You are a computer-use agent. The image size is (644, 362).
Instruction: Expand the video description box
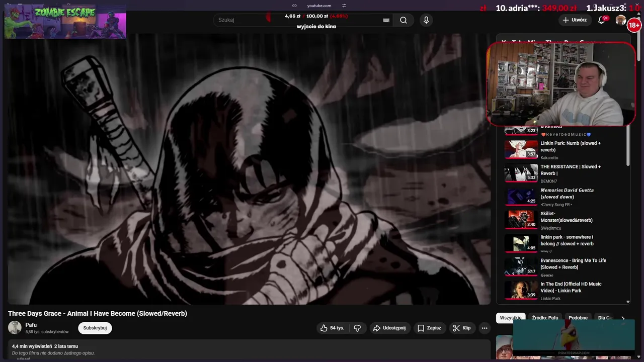click(x=249, y=350)
